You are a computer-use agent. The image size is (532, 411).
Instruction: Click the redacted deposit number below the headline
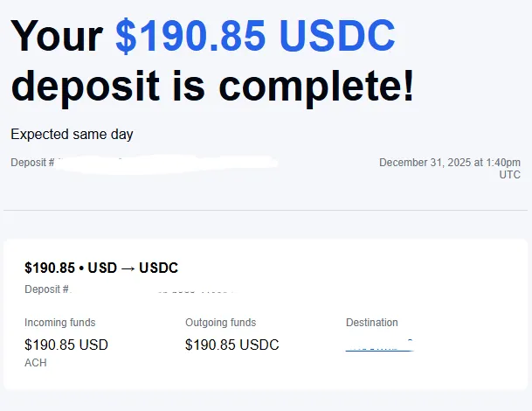(168, 163)
